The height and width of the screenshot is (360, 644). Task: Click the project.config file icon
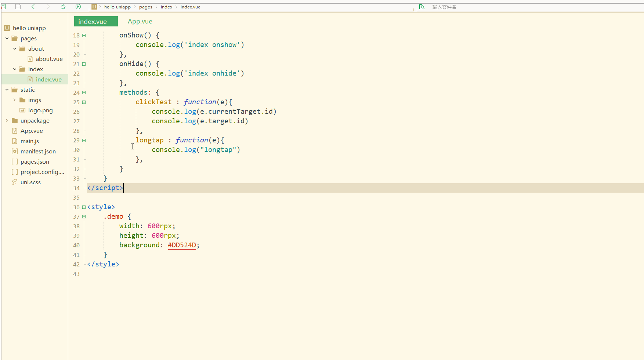[x=15, y=172]
